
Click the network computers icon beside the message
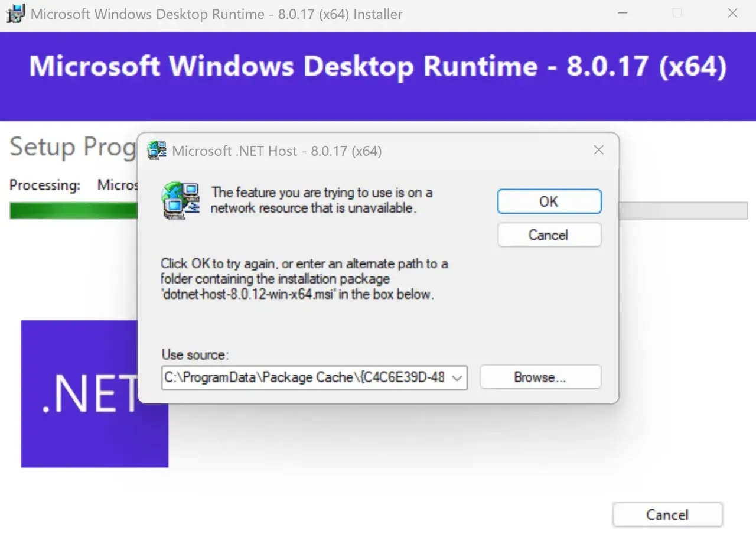180,201
